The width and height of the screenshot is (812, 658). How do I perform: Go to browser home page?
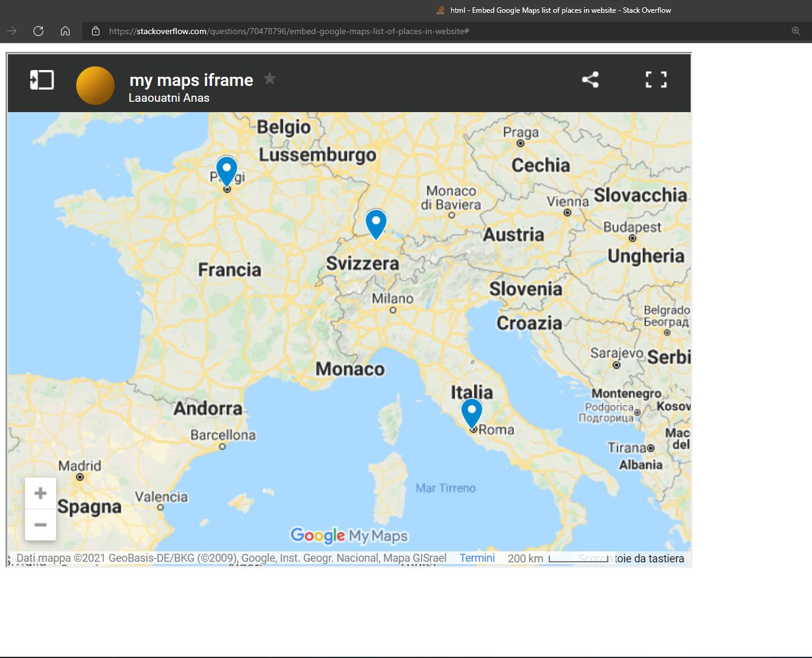pyautogui.click(x=65, y=31)
